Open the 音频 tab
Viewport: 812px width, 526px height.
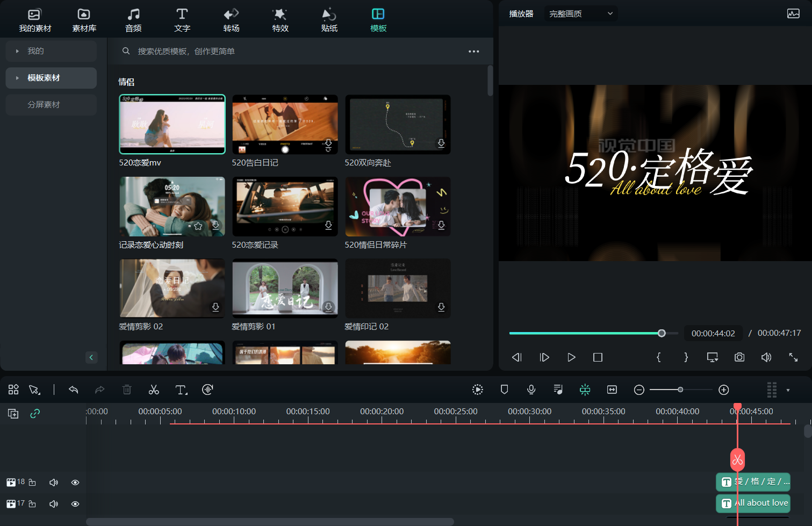133,20
